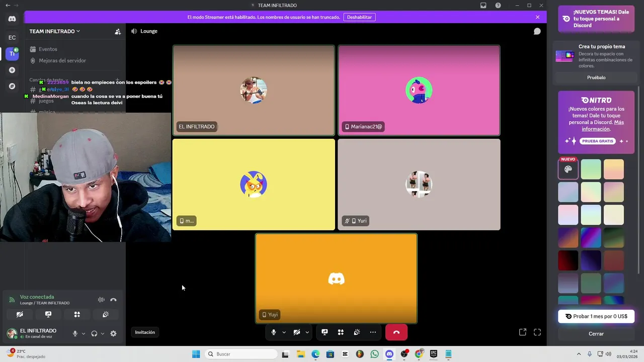Select the custom theme palette swatch marked NUEVO
Image resolution: width=644 pixels, height=362 pixels.
point(568,169)
